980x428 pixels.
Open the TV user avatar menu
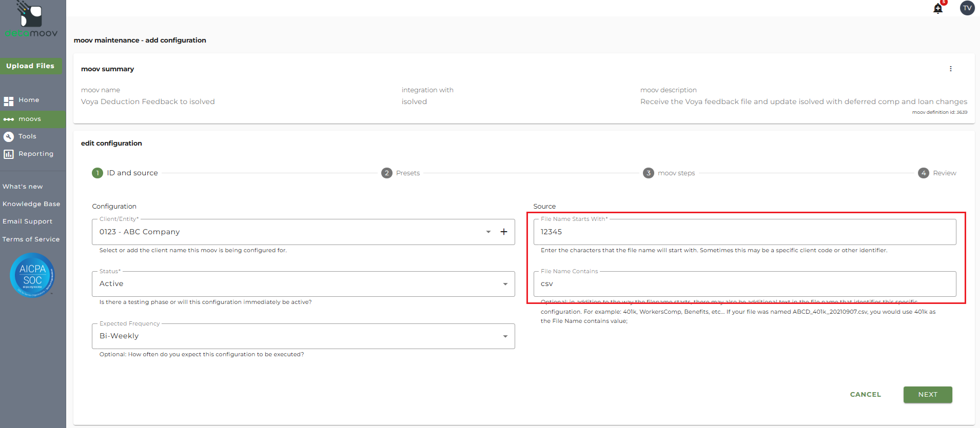pyautogui.click(x=967, y=8)
